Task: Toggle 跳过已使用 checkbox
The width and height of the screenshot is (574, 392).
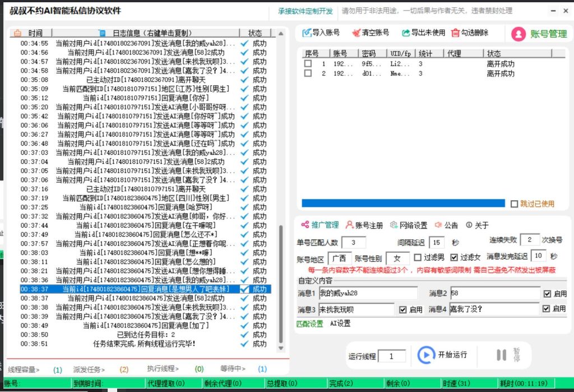Action: pos(514,204)
